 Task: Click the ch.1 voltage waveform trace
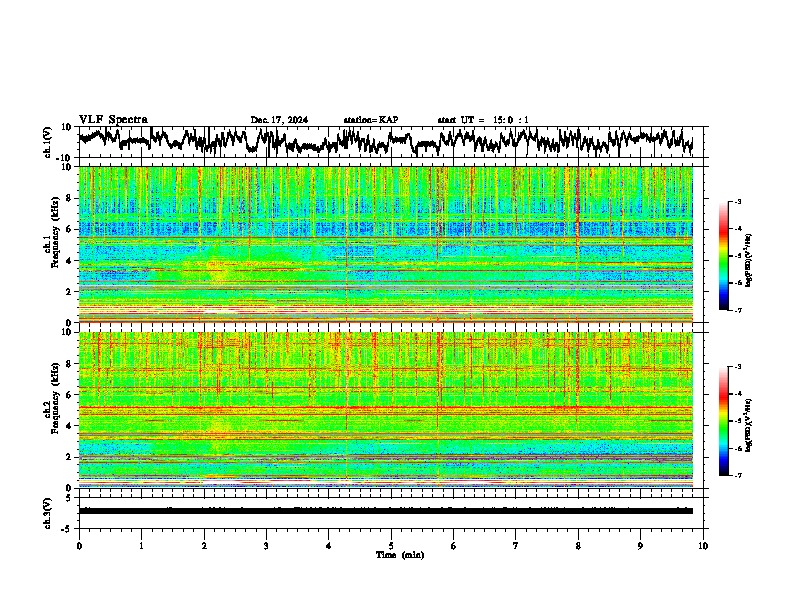(385, 141)
